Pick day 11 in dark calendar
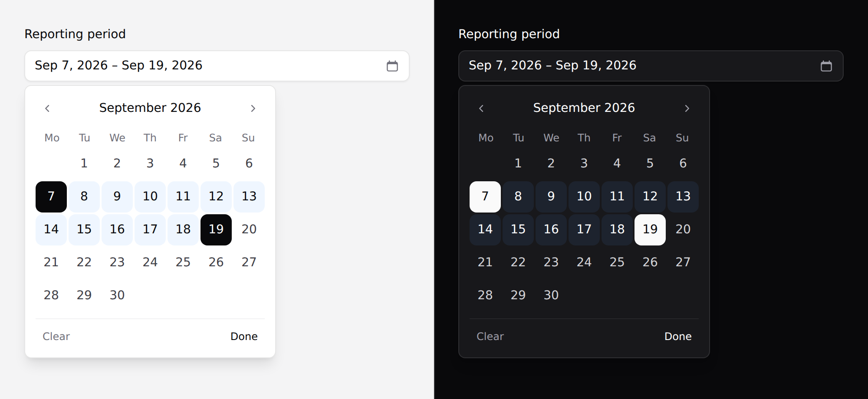Screen dimensions: 868x399 pos(617,197)
